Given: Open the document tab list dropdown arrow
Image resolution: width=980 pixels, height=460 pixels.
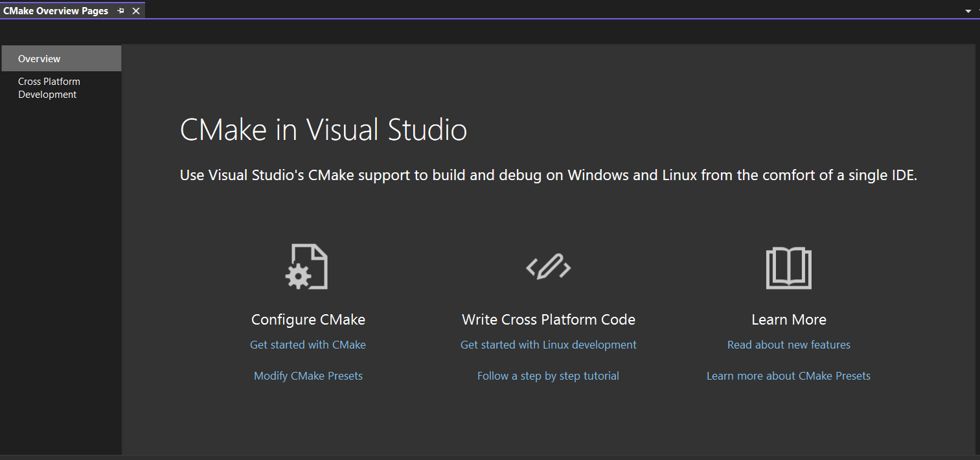Looking at the screenshot, I should coord(968,12).
